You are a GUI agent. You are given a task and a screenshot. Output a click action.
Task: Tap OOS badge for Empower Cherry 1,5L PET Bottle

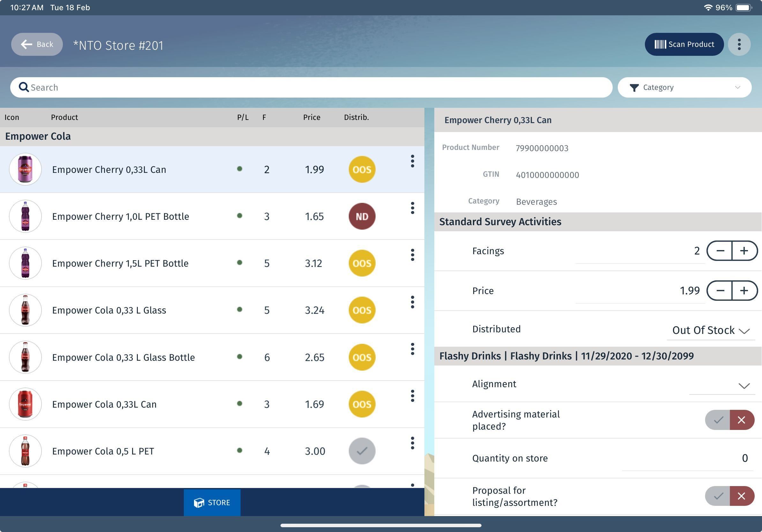pyautogui.click(x=362, y=263)
